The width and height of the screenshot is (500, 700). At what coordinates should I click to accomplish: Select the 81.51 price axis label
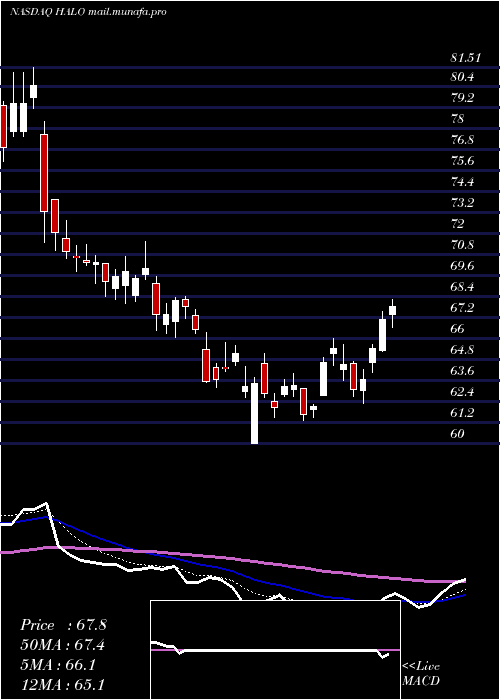click(x=465, y=58)
